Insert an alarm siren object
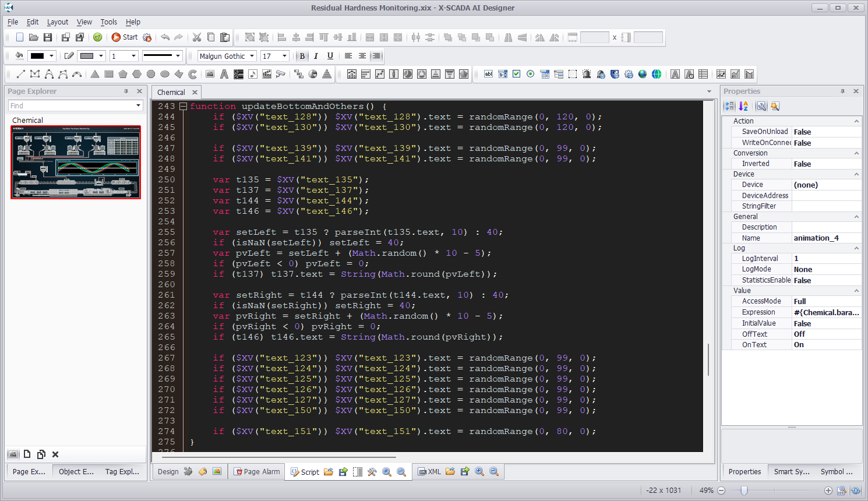The height and width of the screenshot is (501, 868). click(x=587, y=74)
